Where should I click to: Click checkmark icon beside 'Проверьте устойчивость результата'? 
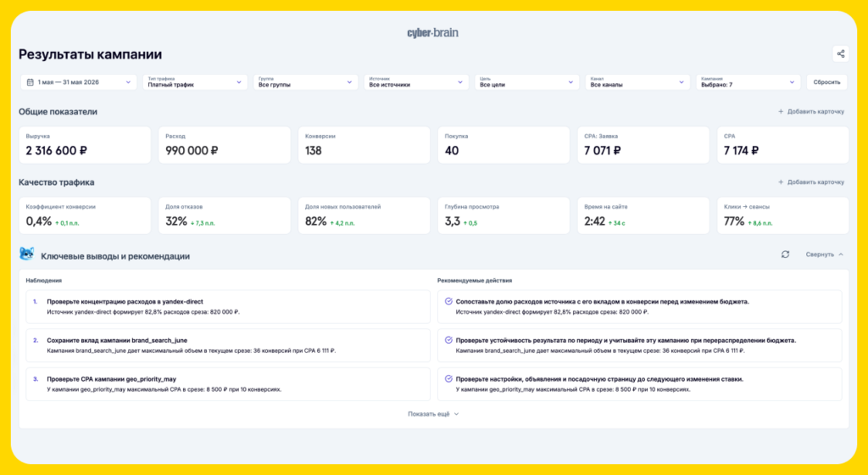pos(448,340)
